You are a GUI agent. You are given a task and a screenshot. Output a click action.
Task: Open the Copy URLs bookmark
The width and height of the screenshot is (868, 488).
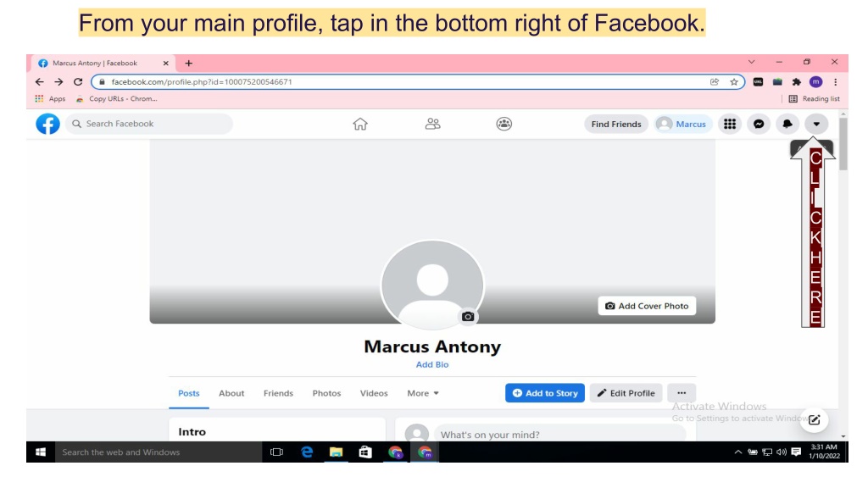coord(117,98)
